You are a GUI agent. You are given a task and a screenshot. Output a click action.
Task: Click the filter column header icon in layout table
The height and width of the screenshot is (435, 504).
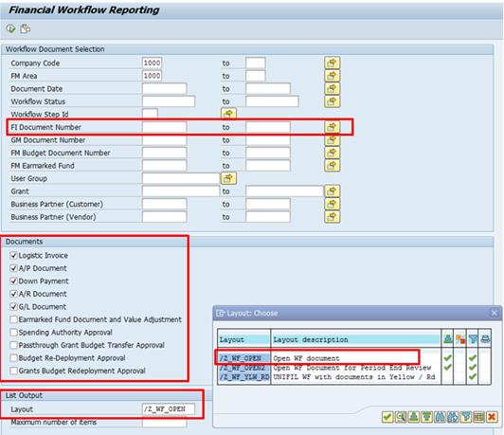tap(473, 338)
